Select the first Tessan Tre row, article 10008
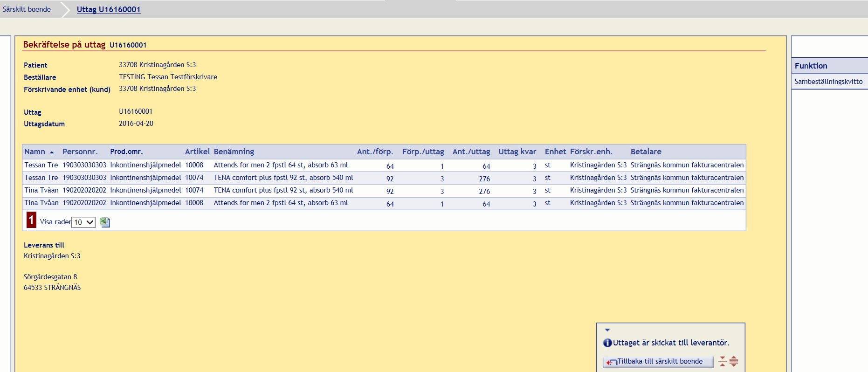Image resolution: width=868 pixels, height=372 pixels. (384, 165)
